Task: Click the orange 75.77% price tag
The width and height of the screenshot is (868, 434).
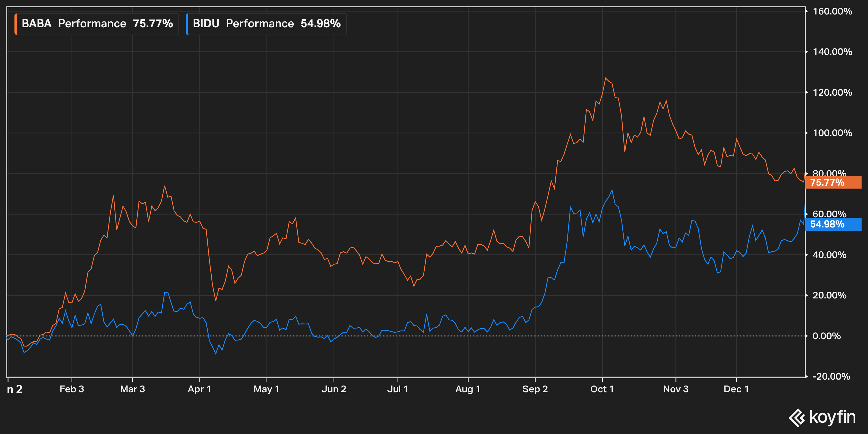Action: [833, 182]
